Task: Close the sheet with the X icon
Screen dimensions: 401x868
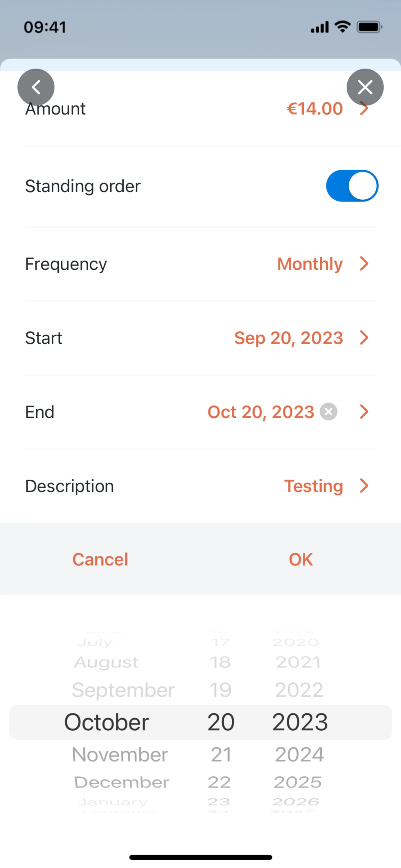Action: tap(365, 87)
